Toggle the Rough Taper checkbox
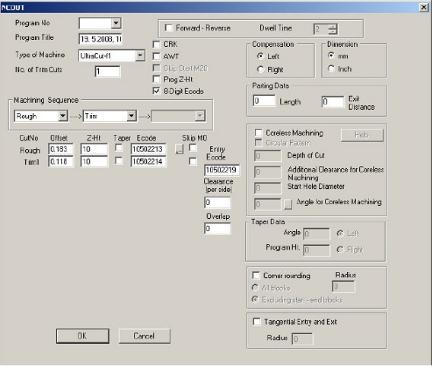This screenshot has width=432, height=366. (x=119, y=148)
